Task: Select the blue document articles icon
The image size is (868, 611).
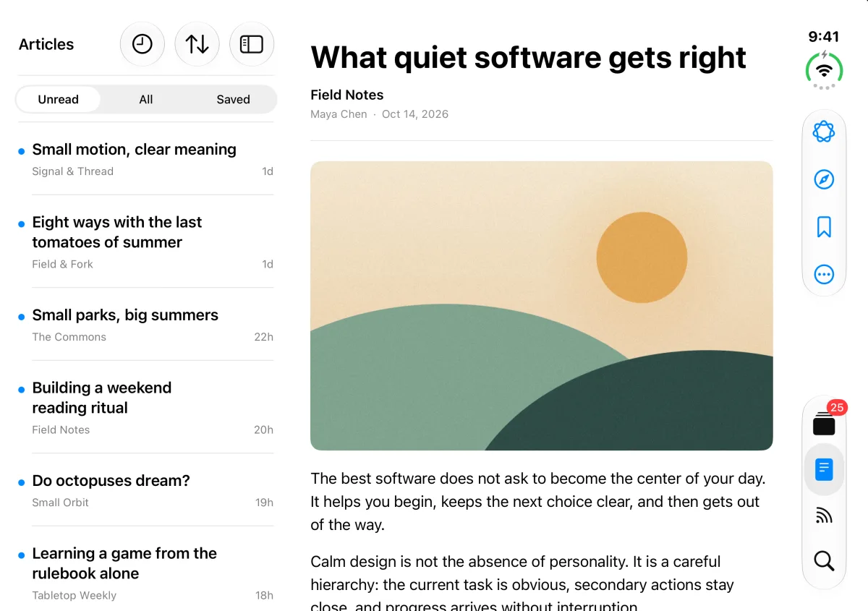Action: tap(824, 469)
